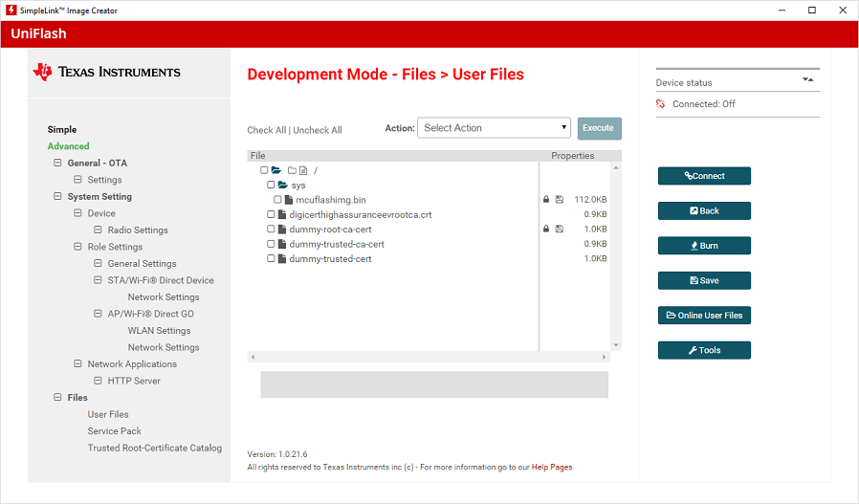859x504 pixels.
Task: Click the disconnected status icon near Connected: Off
Action: tap(661, 103)
